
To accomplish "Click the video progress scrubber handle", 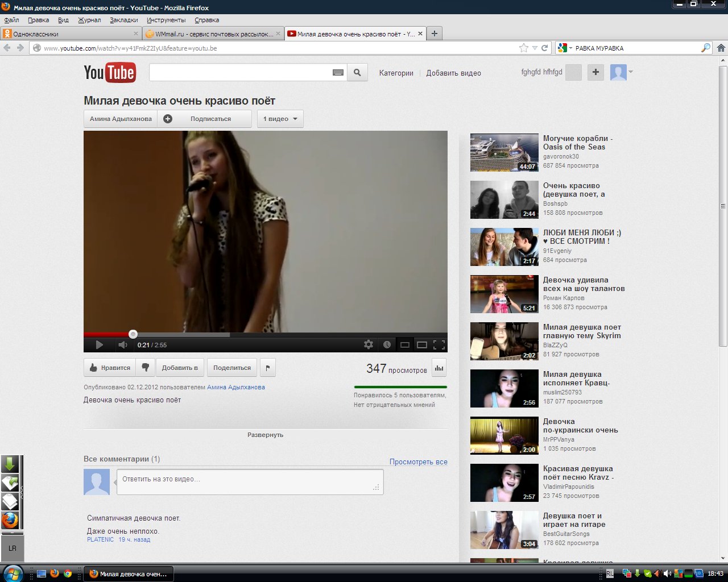I will [133, 334].
